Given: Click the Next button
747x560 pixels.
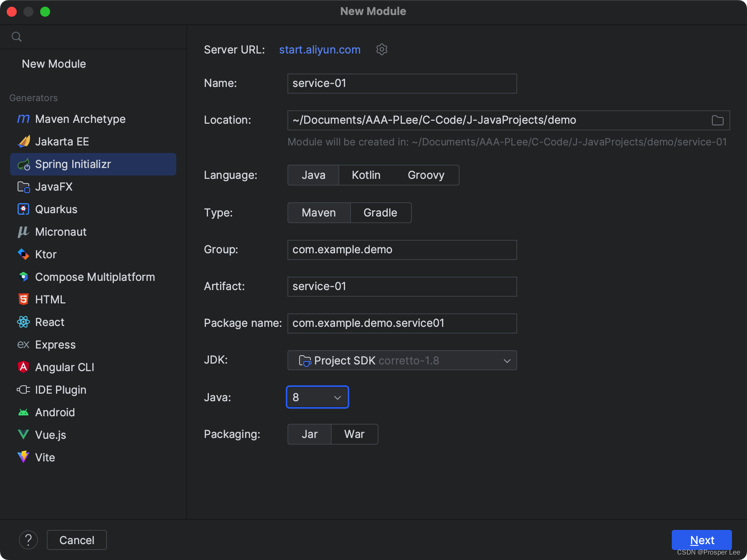Looking at the screenshot, I should (x=701, y=540).
